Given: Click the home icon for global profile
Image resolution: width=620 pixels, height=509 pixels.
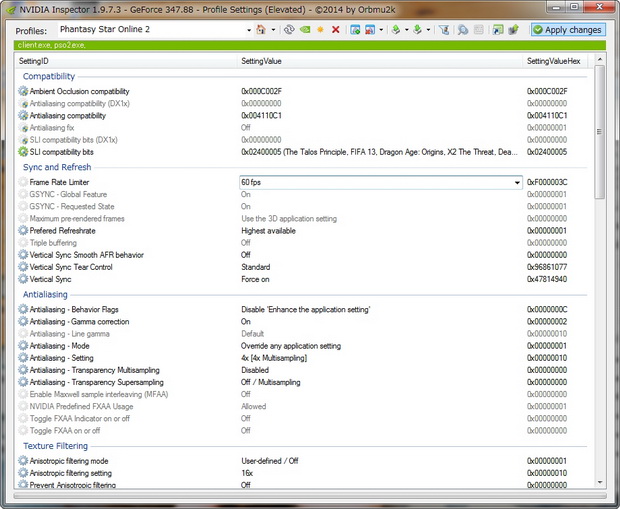Looking at the screenshot, I should pos(261,30).
